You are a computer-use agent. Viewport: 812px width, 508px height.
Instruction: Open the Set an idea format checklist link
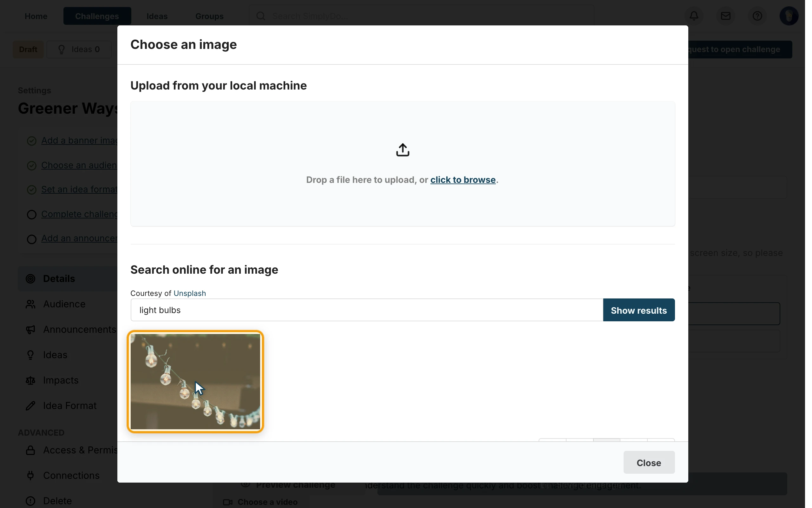(79, 190)
